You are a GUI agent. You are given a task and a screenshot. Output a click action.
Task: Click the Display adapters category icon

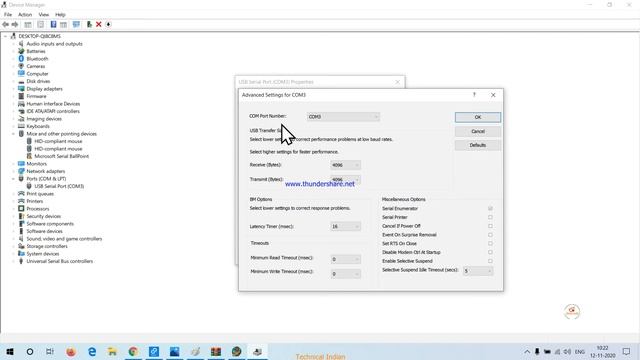pos(21,89)
